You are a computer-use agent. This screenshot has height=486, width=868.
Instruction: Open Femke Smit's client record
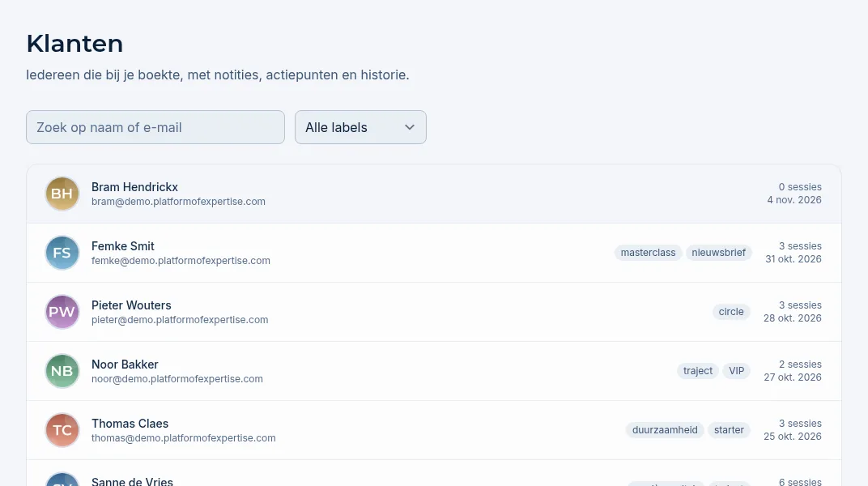click(434, 253)
